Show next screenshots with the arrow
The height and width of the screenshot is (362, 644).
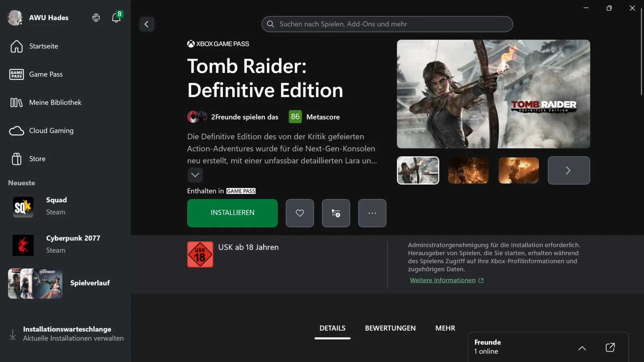pos(569,171)
